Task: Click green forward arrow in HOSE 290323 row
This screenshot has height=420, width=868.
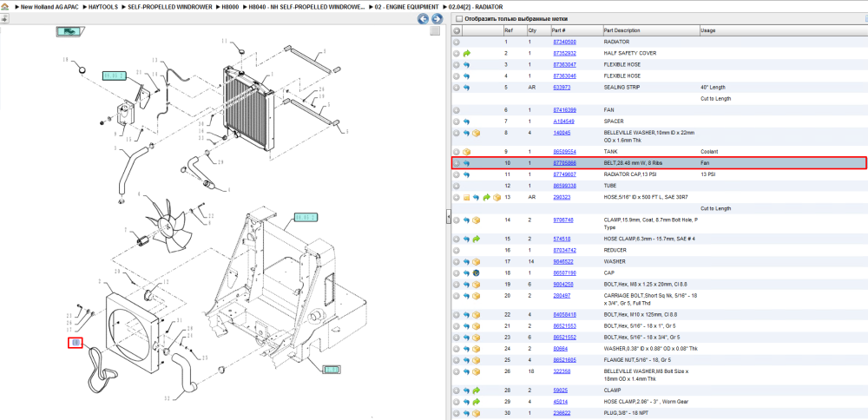Action: tap(487, 197)
